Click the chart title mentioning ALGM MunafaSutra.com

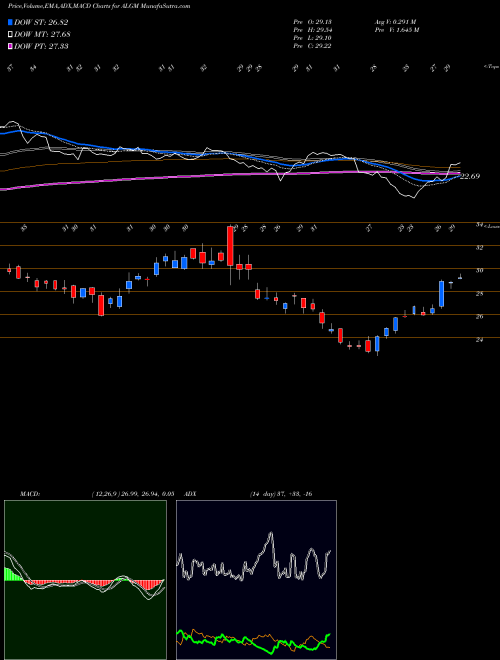tap(99, 6)
